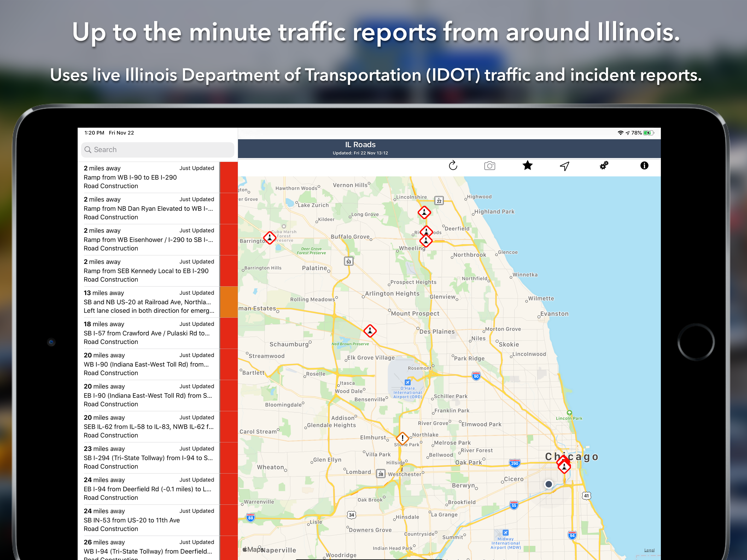Tap the Schaumburg label on map

[289, 344]
